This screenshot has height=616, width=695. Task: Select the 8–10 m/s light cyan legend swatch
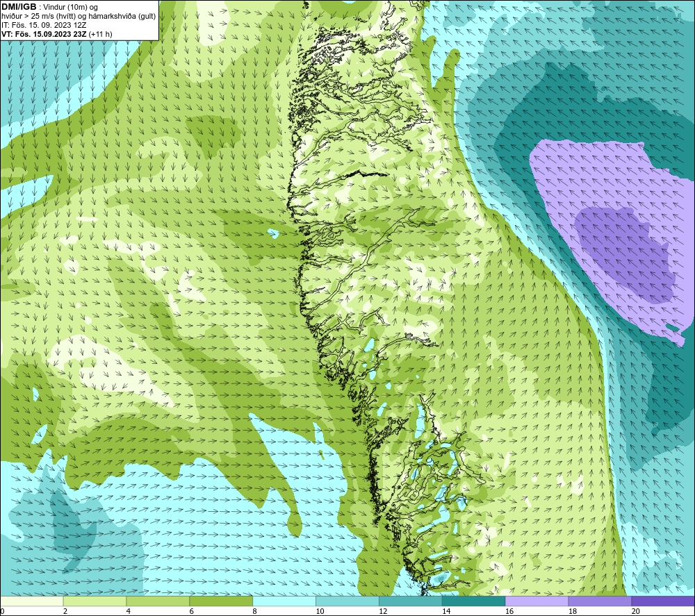284,601
